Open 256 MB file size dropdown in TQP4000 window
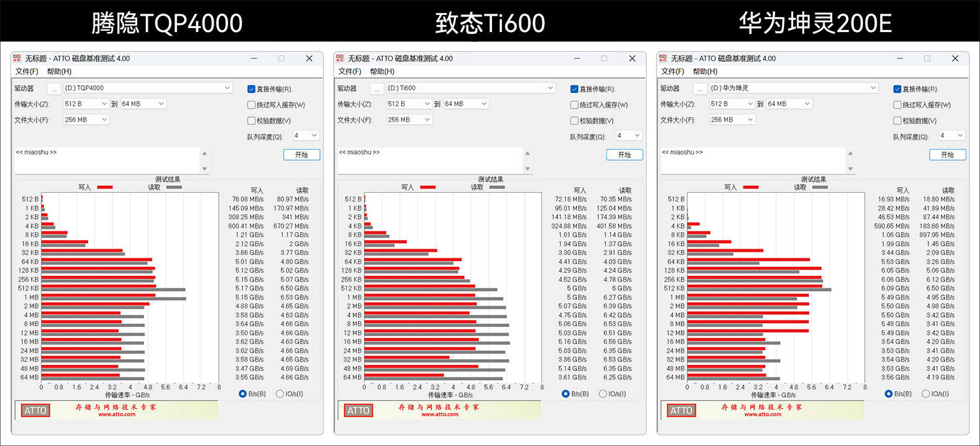Screen dimensions: 980x446 click(86, 120)
